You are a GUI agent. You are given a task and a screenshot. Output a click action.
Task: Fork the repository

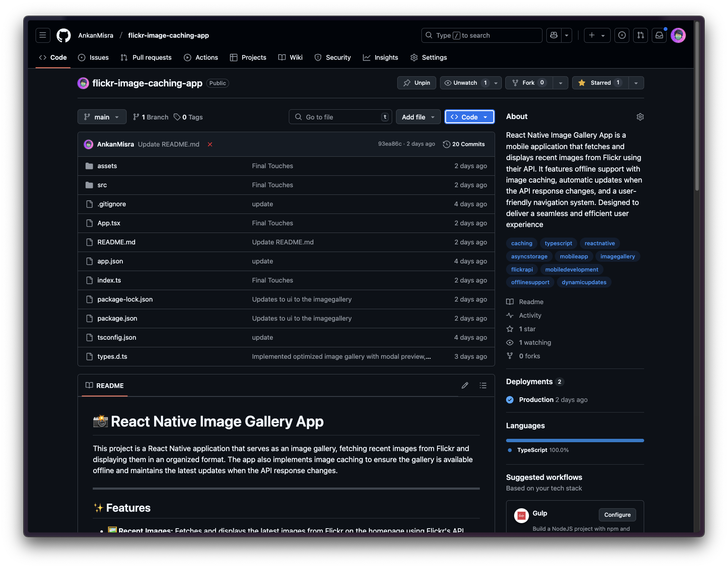[529, 83]
